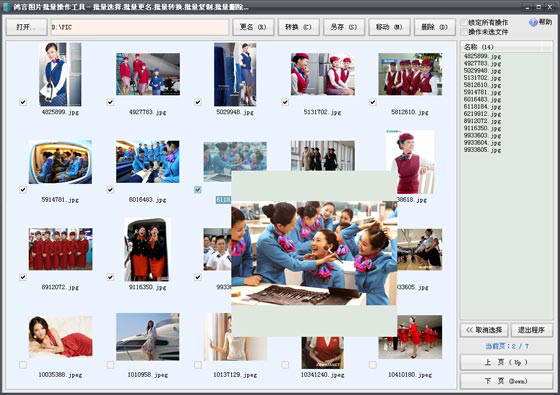This screenshot has width=560, height=395.
Task: Click the 移动 (M) move button
Action: 389,27
